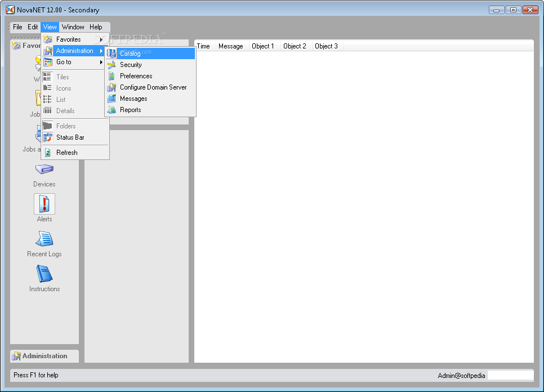Click the Security keys icon
Image resolution: width=544 pixels, height=392 pixels.
click(112, 65)
